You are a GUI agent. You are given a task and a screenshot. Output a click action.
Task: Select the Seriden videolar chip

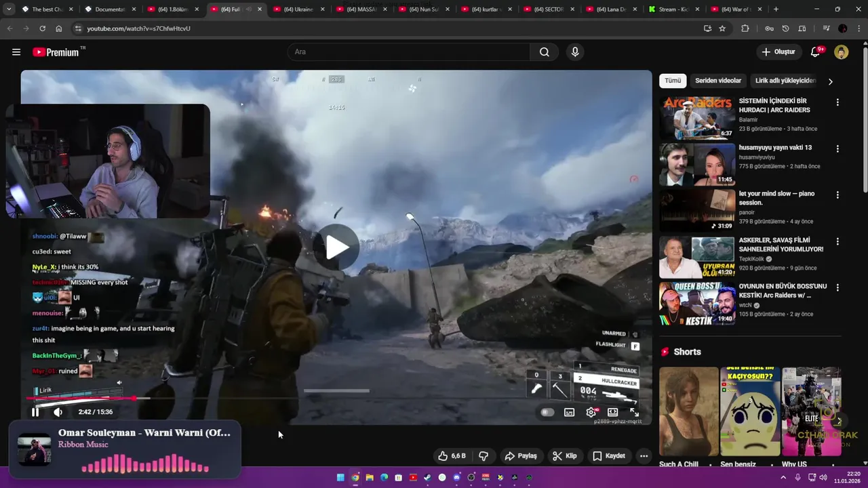[718, 81]
